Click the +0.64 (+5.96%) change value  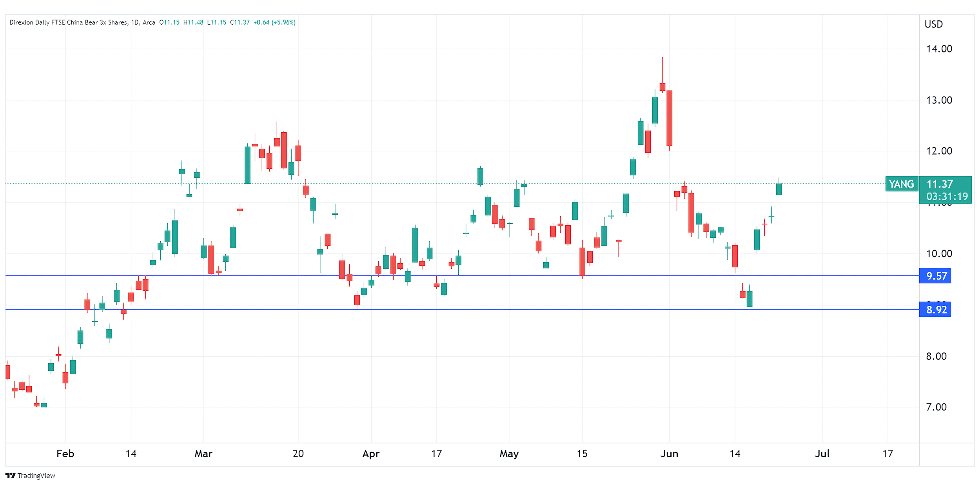pos(274,22)
